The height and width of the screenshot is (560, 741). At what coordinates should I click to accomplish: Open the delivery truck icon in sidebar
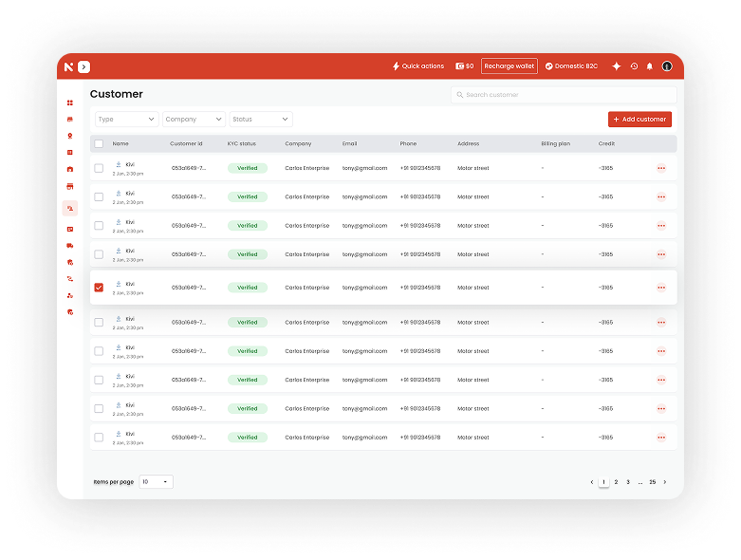point(70,246)
